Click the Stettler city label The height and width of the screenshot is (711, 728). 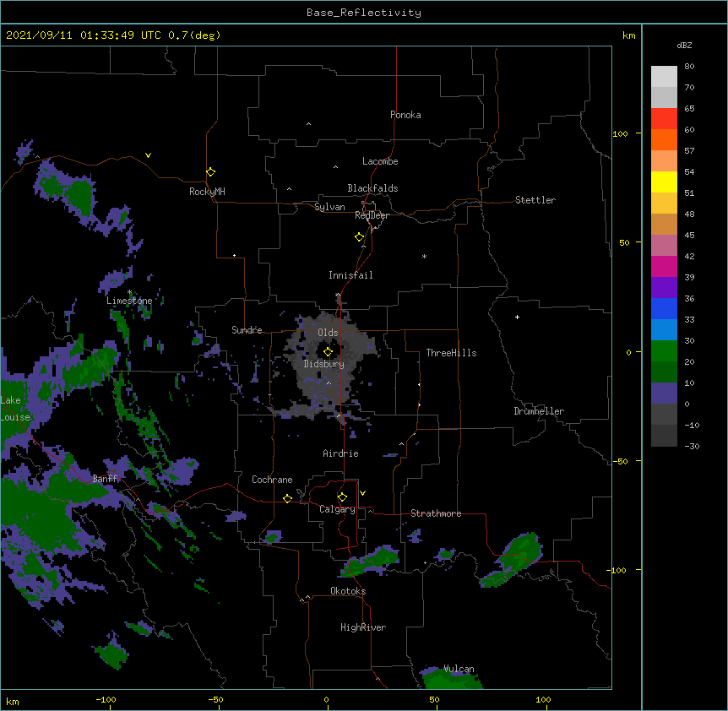click(x=535, y=200)
